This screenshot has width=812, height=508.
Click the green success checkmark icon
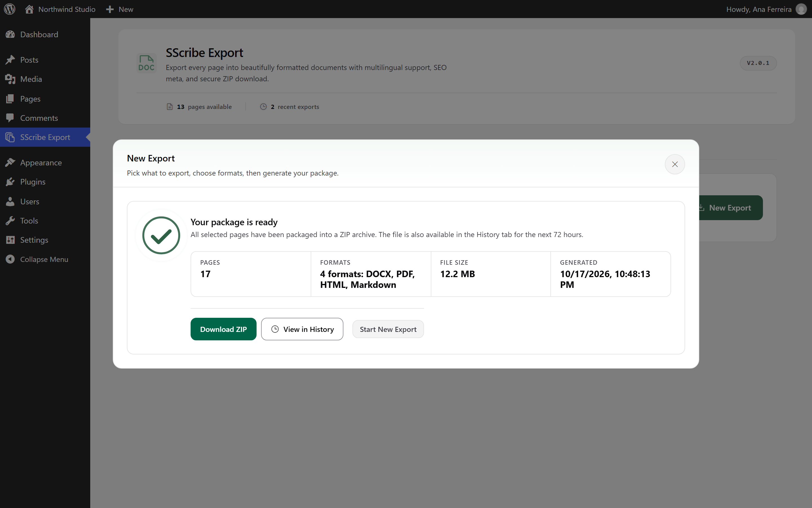click(x=161, y=236)
